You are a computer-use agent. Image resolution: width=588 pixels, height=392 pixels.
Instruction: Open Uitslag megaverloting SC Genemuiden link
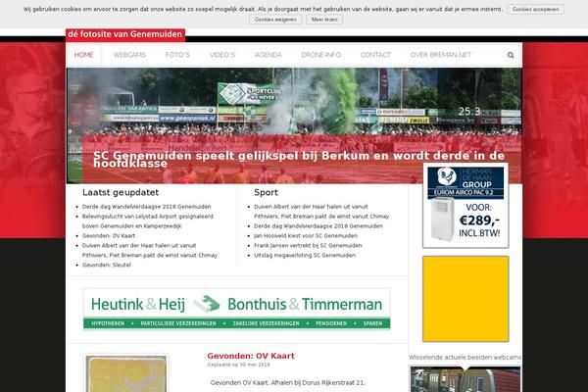[x=305, y=256]
